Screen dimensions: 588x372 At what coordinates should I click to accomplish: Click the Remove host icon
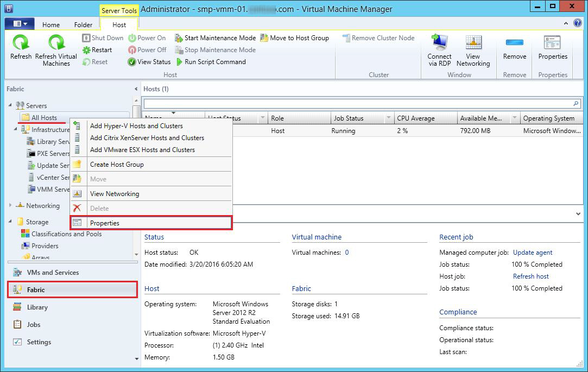click(x=514, y=43)
